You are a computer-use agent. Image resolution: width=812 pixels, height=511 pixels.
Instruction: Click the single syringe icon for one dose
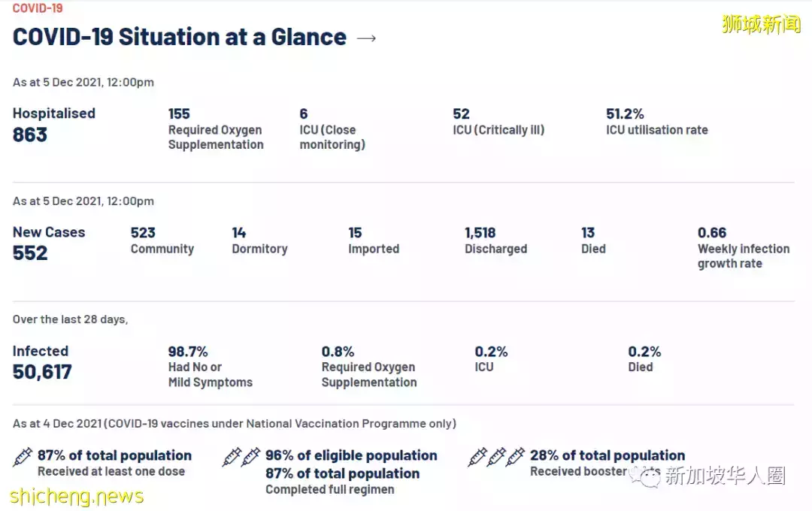point(23,457)
